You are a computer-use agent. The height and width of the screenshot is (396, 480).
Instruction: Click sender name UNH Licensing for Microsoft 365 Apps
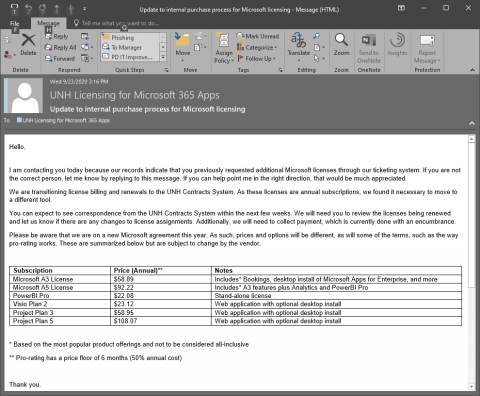click(135, 95)
